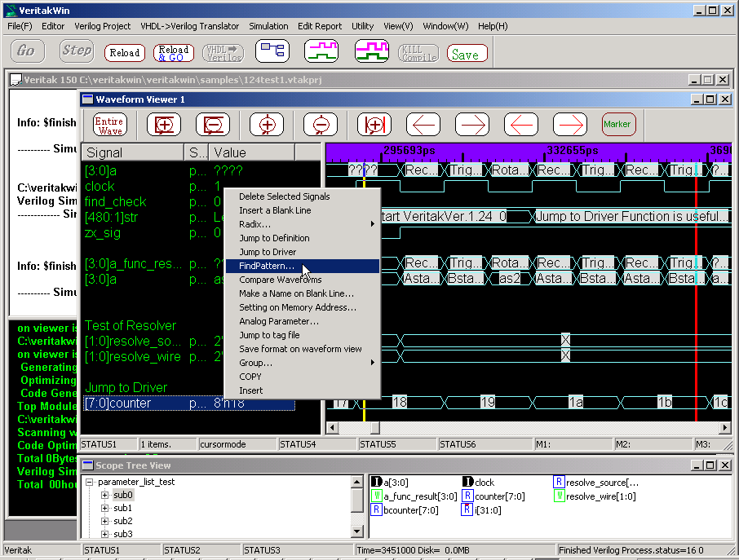Click the Reload toolbar button
Viewport: 739px width, 560px height.
[125, 53]
